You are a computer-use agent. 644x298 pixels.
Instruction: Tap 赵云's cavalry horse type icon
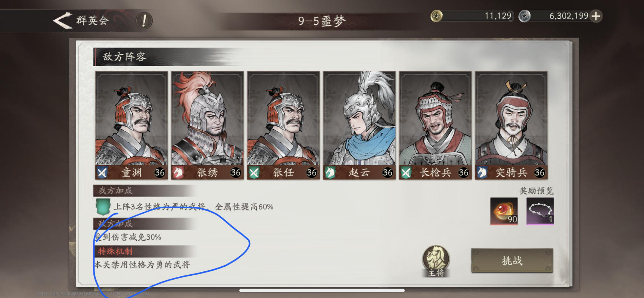pos(330,173)
